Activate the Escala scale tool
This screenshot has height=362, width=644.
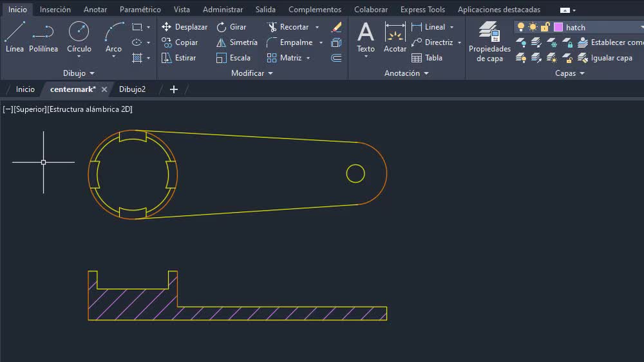tap(233, 58)
